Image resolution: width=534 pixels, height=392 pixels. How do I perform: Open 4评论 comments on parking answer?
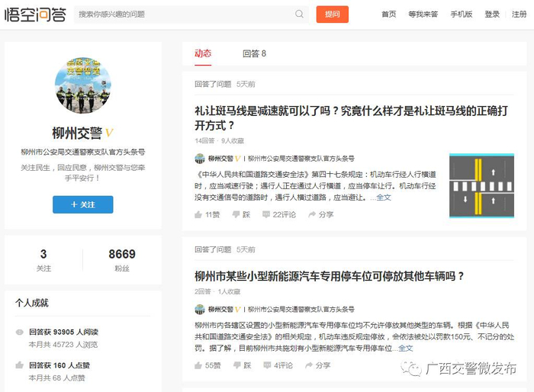278,365
